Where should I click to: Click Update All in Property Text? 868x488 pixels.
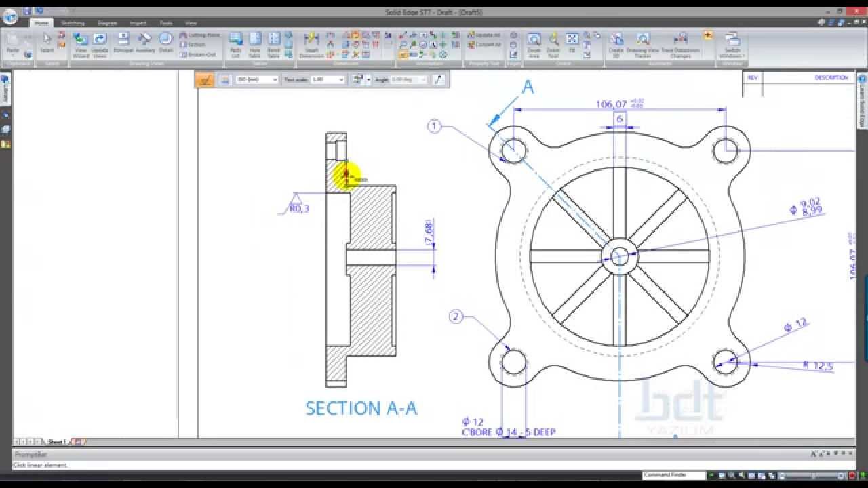click(x=484, y=35)
